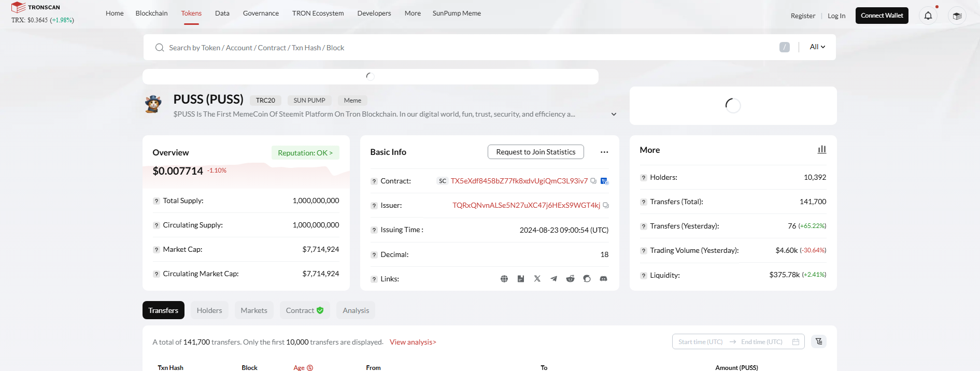This screenshot has width=980, height=371.
Task: Click the bar chart icon in More panel
Action: (822, 149)
